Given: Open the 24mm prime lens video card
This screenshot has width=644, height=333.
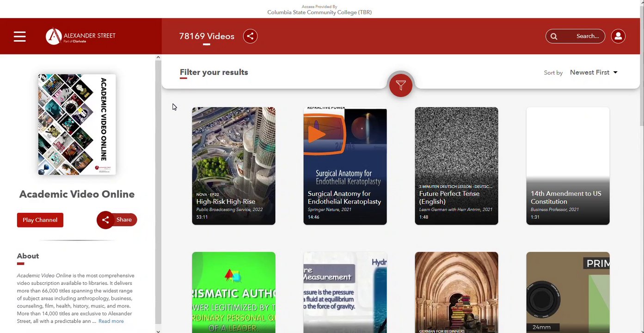Looking at the screenshot, I should coord(568,292).
